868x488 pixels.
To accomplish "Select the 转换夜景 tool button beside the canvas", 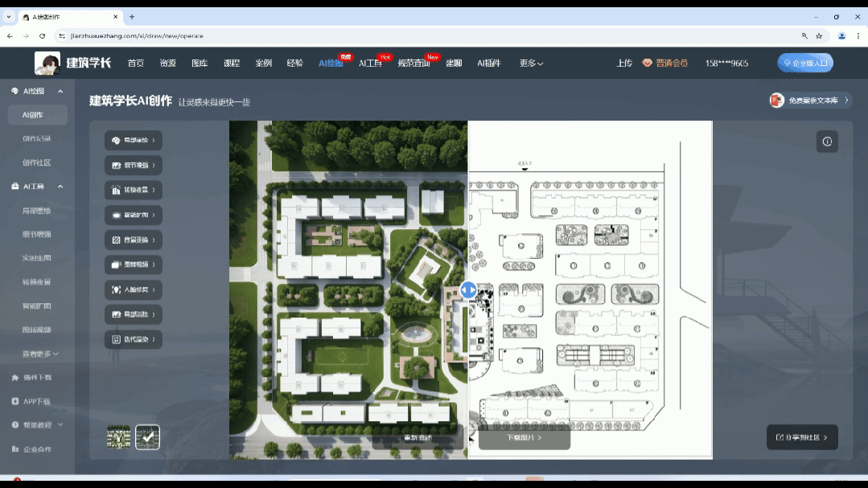I will pos(134,190).
